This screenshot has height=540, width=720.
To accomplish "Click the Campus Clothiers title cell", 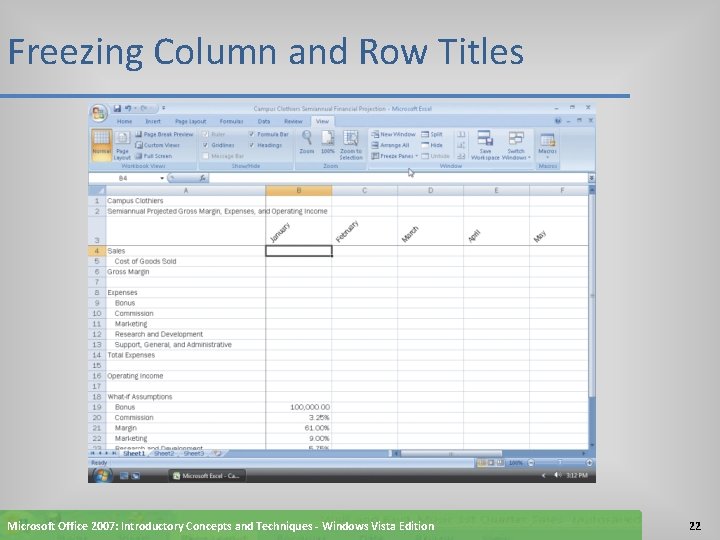I will pyautogui.click(x=186, y=201).
